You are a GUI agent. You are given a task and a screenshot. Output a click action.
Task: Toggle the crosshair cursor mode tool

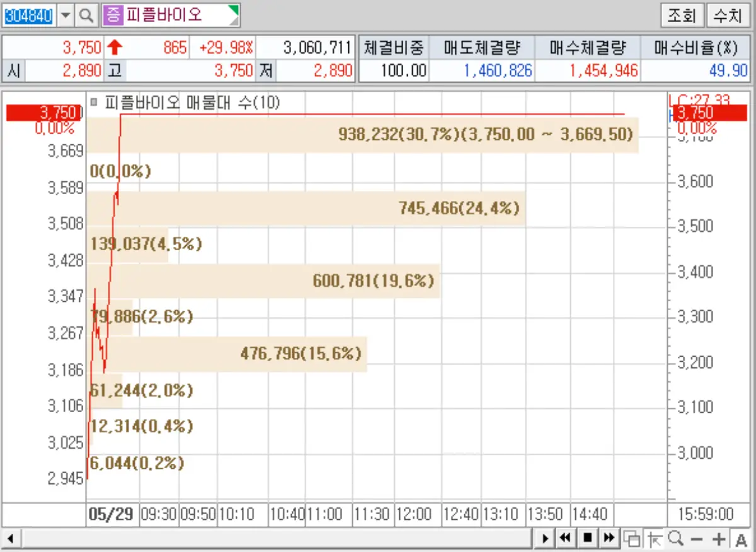point(654,538)
